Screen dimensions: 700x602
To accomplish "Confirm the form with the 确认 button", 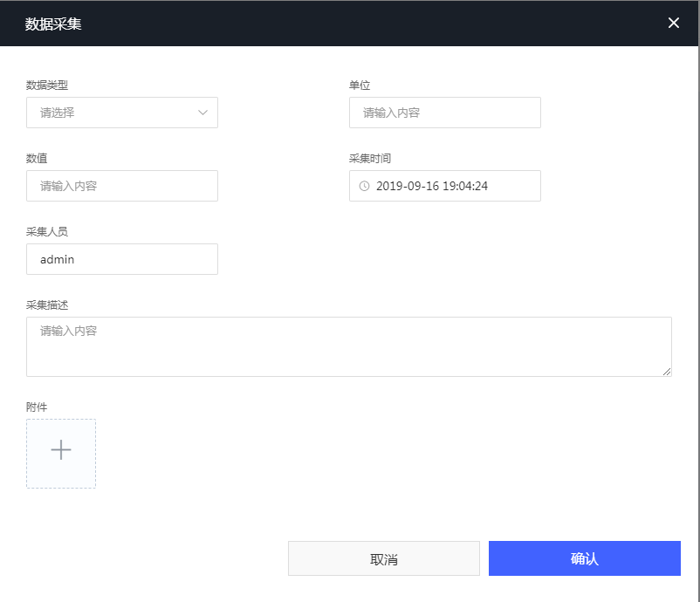I will (x=584, y=558).
